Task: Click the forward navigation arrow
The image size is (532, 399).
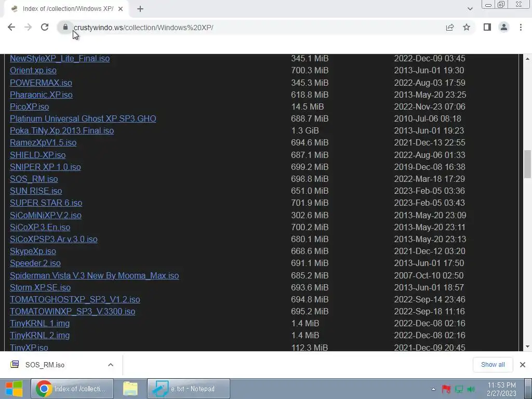Action: coord(28,27)
